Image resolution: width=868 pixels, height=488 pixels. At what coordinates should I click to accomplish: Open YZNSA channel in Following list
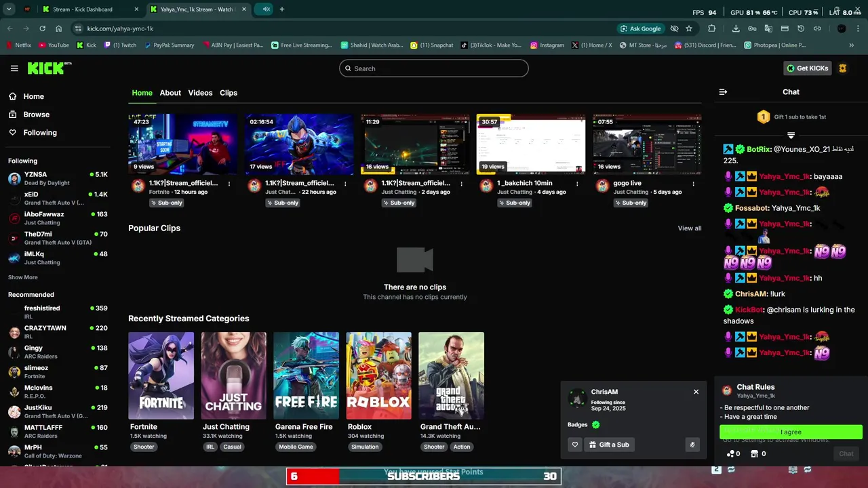click(x=58, y=178)
